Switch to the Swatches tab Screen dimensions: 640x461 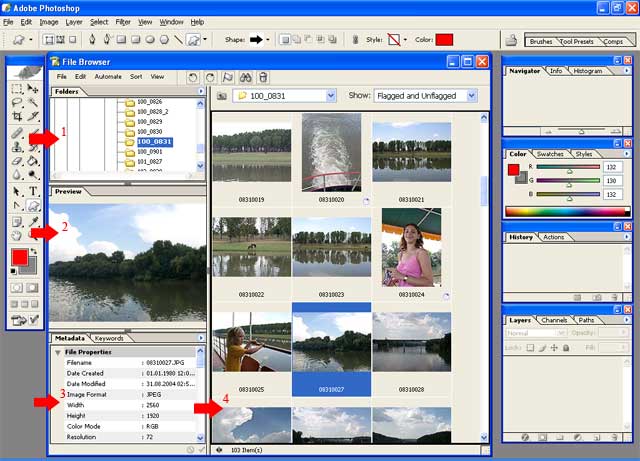click(x=550, y=154)
